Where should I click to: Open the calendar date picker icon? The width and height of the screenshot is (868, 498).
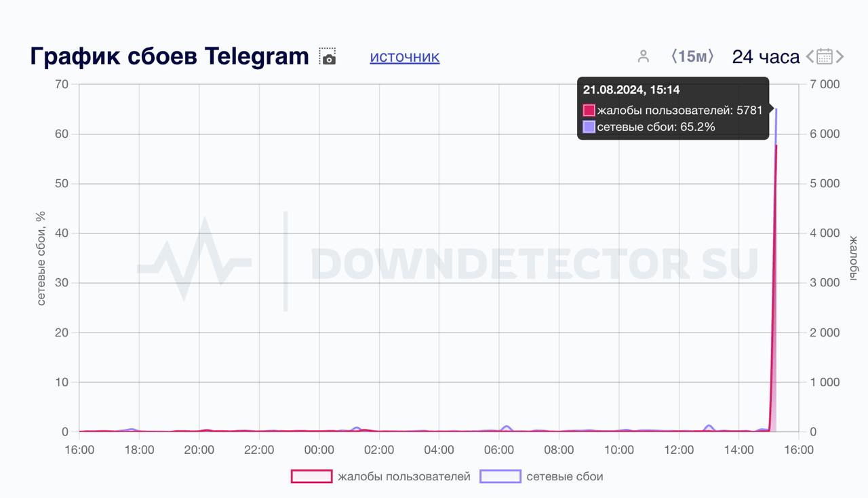(825, 56)
